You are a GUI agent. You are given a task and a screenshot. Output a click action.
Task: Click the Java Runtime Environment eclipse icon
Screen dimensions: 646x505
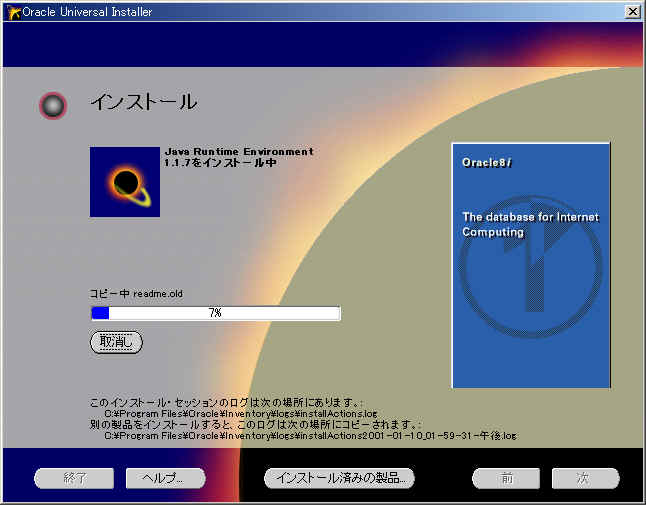pyautogui.click(x=125, y=182)
